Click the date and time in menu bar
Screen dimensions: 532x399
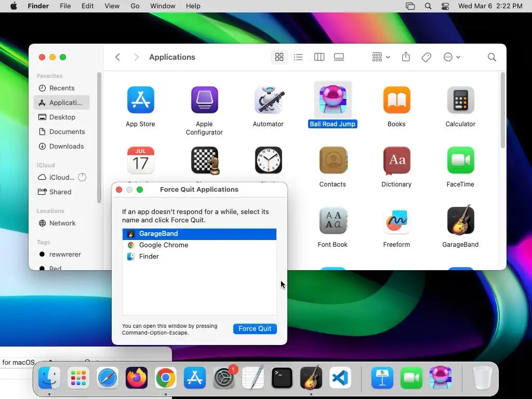(x=490, y=6)
